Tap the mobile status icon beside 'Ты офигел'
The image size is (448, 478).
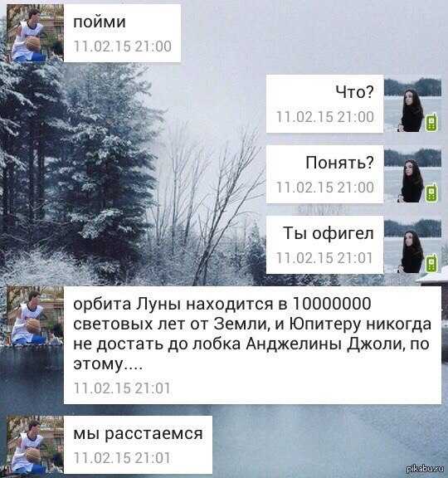[x=432, y=263]
